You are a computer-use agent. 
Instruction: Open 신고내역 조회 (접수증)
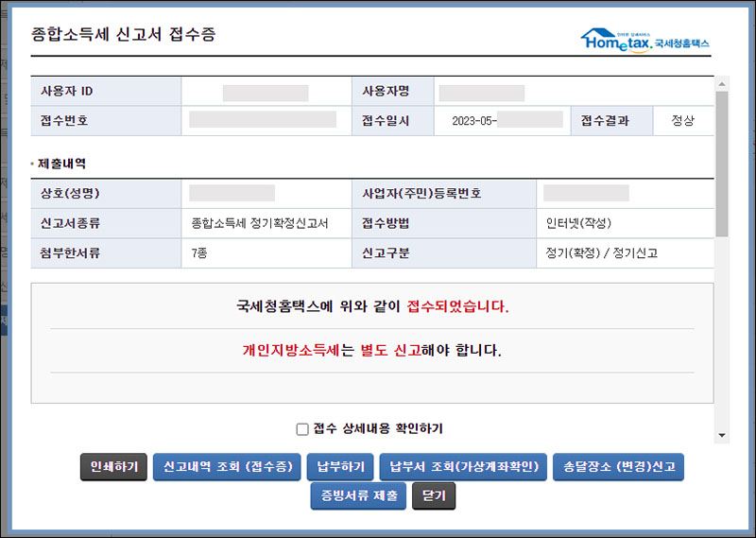click(227, 466)
